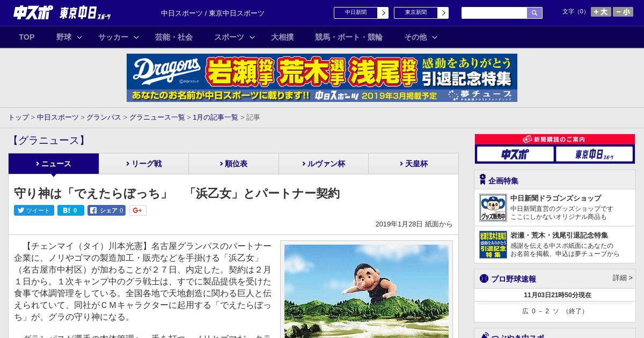Open the 中日新聞ドラゴンズショップ link
644x338 pixels.
pyautogui.click(x=555, y=199)
